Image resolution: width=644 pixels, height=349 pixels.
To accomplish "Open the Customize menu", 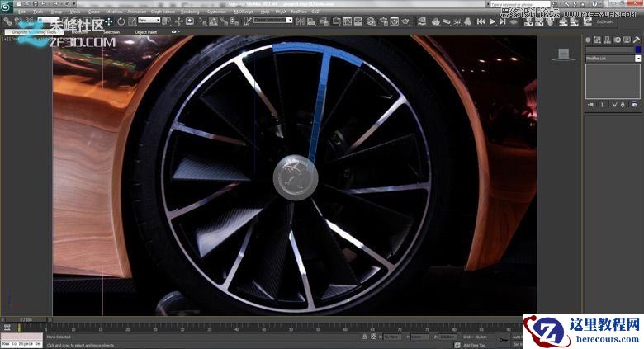I will click(216, 12).
